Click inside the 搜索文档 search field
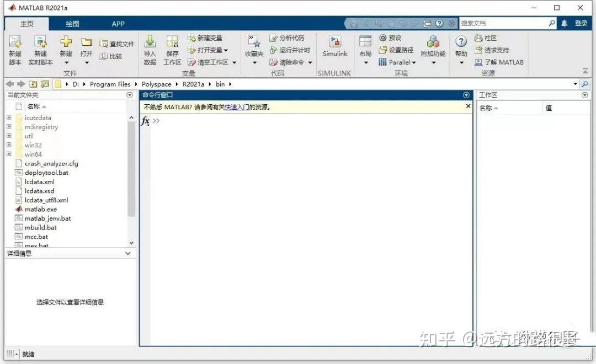Screen dimensions: 596x364 click(x=508, y=23)
